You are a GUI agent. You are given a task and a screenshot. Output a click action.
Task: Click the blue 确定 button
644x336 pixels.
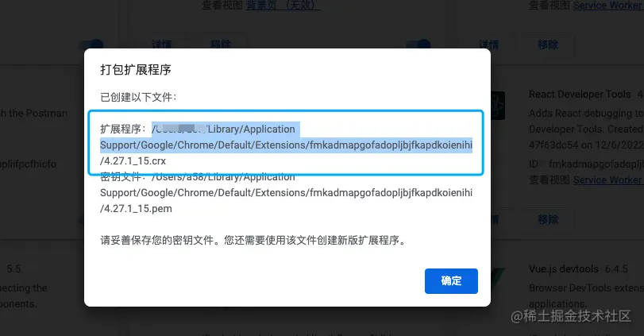(x=451, y=281)
